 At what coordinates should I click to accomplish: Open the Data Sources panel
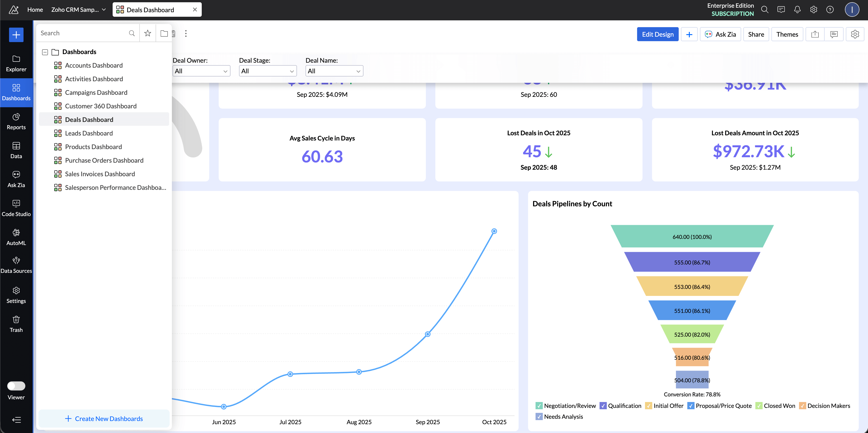(x=16, y=265)
